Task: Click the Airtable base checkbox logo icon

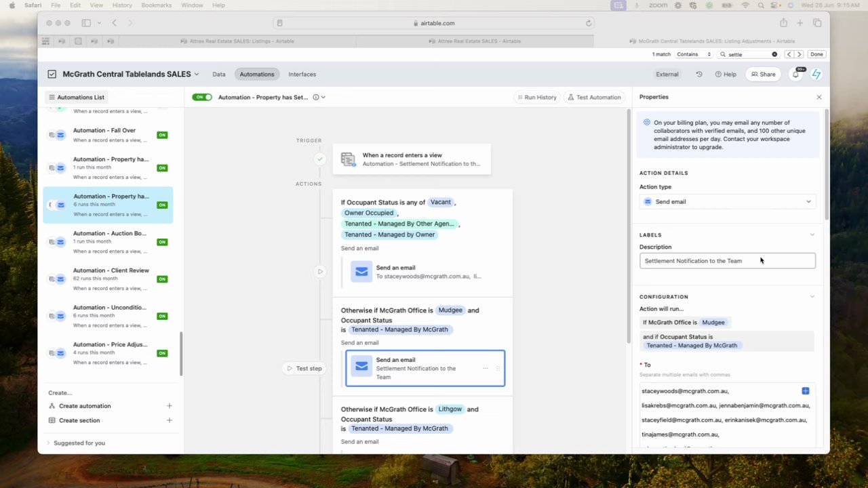Action: 52,75
